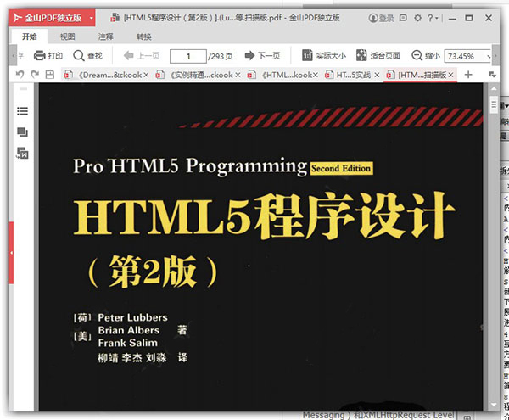Image resolution: width=509 pixels, height=420 pixels.
Task: Close the 《Dream...&ckook document tab
Action: point(146,75)
